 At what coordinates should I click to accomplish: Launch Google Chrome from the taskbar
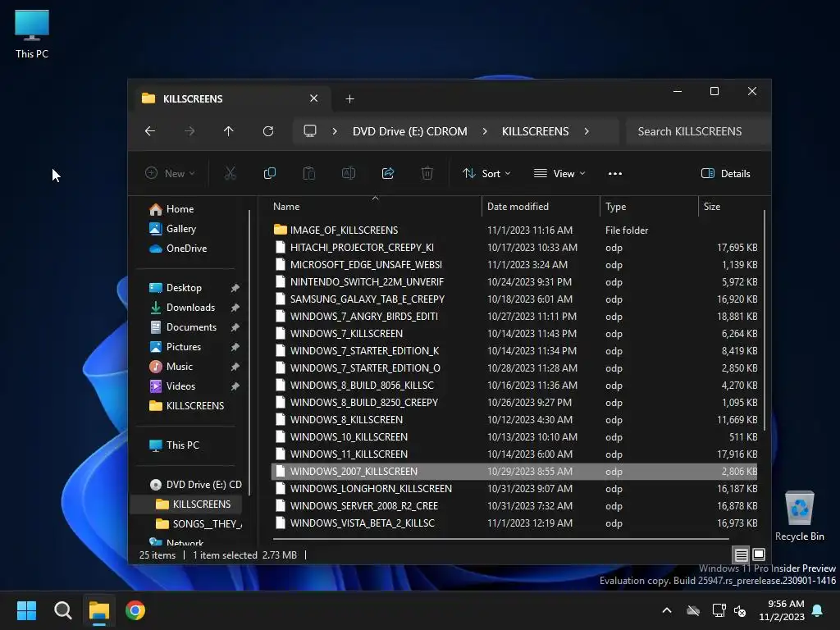click(135, 610)
